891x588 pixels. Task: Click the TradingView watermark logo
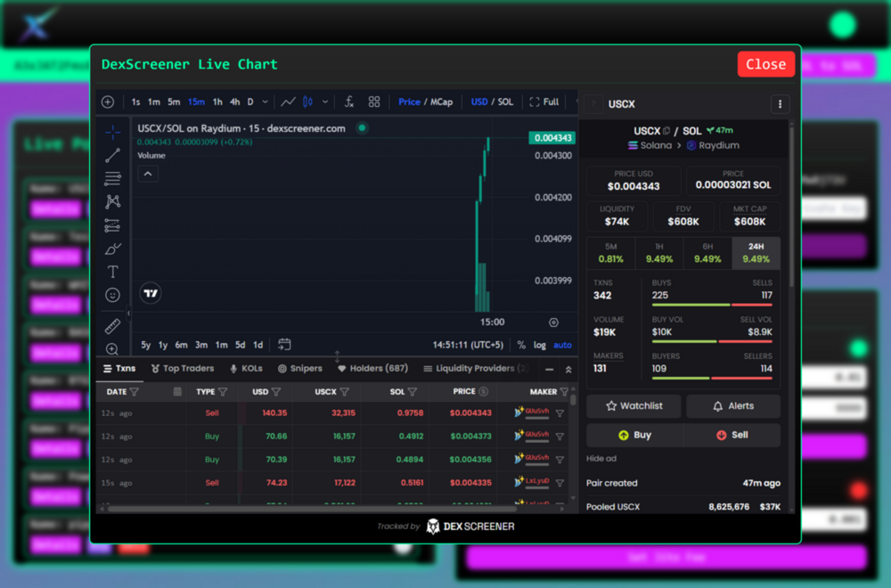coord(150,292)
